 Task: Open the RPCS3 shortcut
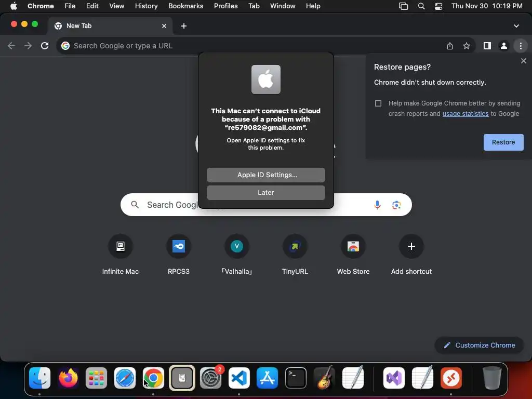pyautogui.click(x=179, y=246)
